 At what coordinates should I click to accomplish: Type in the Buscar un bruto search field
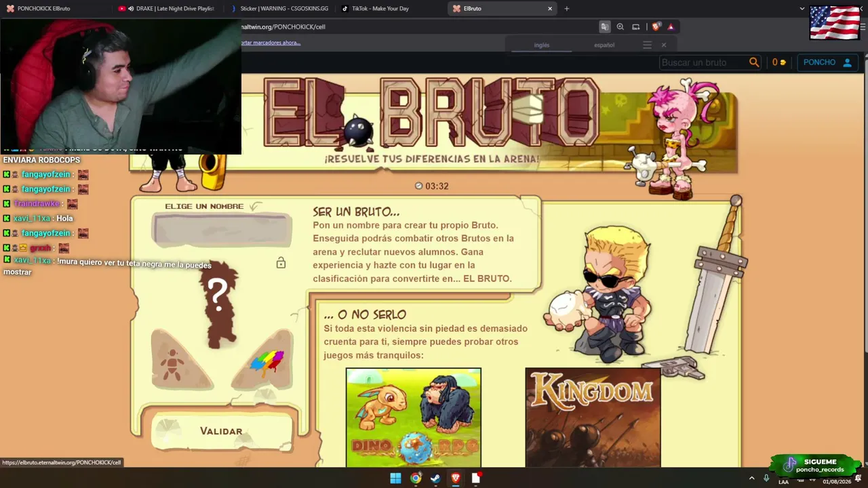[703, 62]
